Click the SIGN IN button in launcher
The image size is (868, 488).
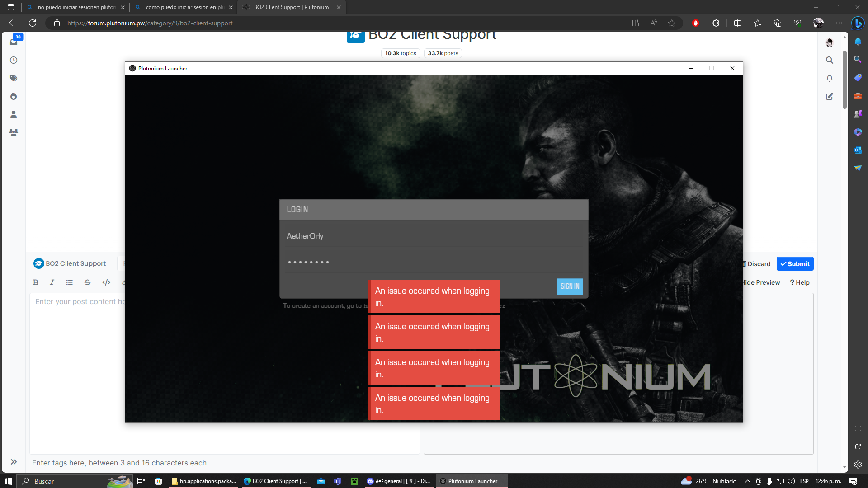[x=570, y=286]
